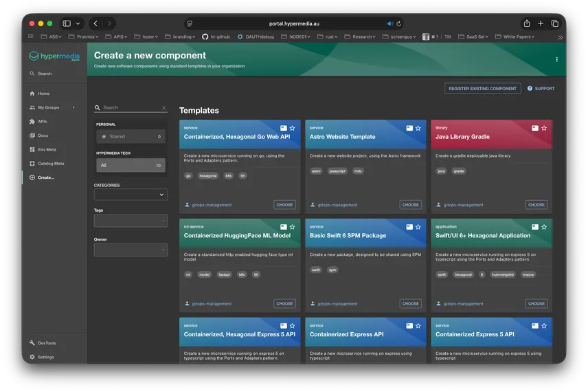Open the bookmarks grid icon
The height and width of the screenshot is (392, 588).
[x=31, y=36]
